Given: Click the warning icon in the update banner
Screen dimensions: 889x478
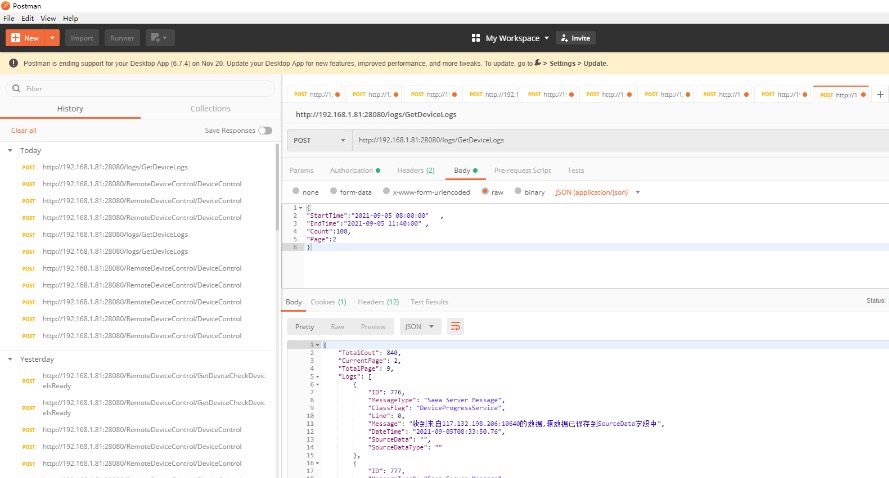Looking at the screenshot, I should click(12, 63).
